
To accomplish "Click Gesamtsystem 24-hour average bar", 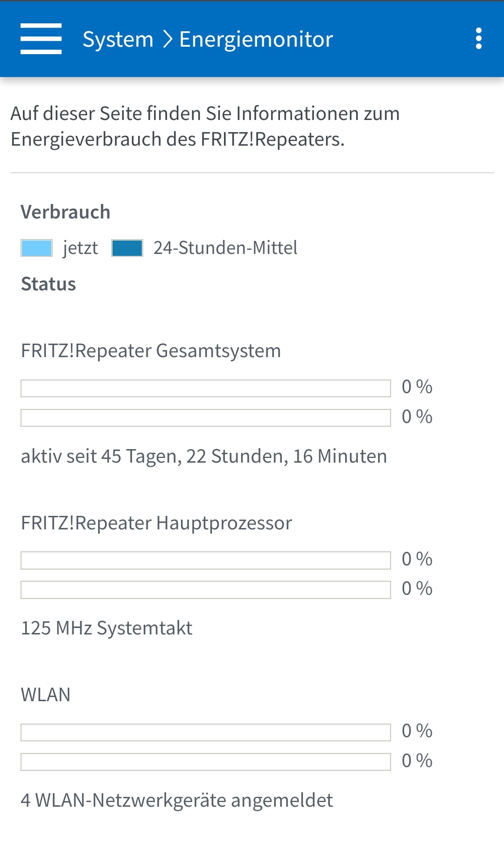I will pos(205,418).
